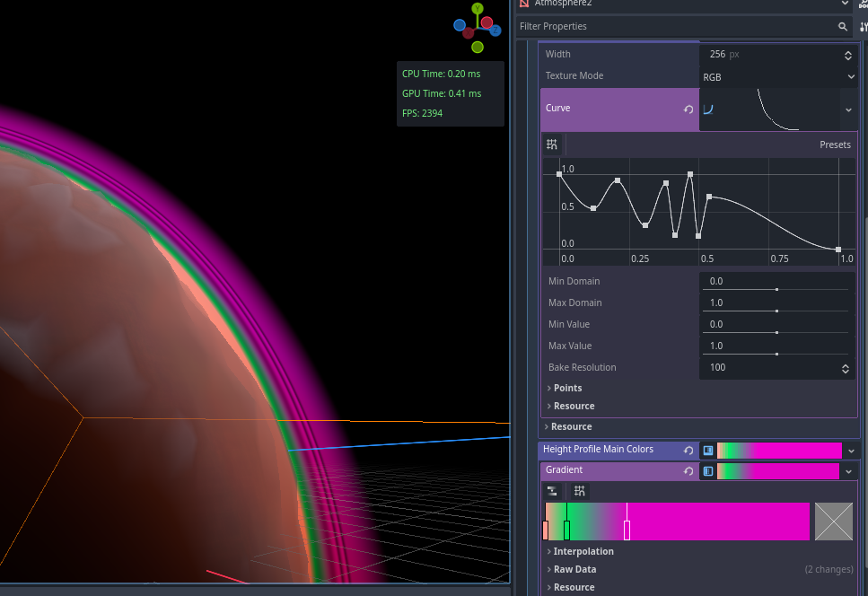Toggle the grid snap icon in the curve editor

[x=552, y=145]
